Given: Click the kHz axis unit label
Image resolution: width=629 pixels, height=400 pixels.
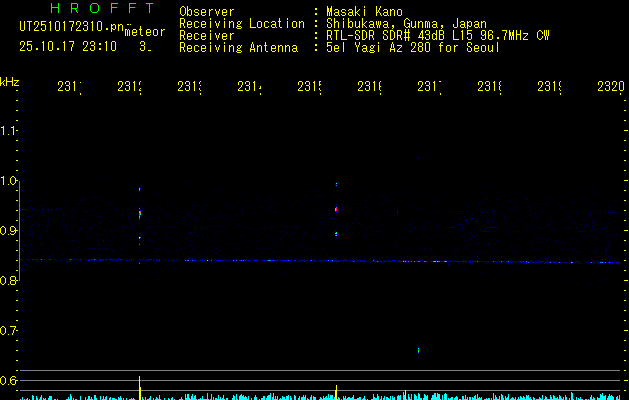Looking at the screenshot, I should coord(10,82).
